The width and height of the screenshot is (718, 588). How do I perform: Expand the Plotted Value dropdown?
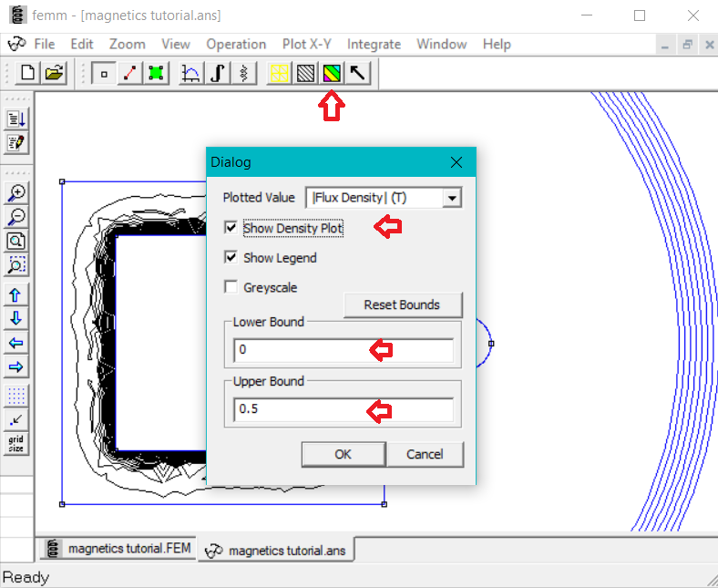point(452,198)
